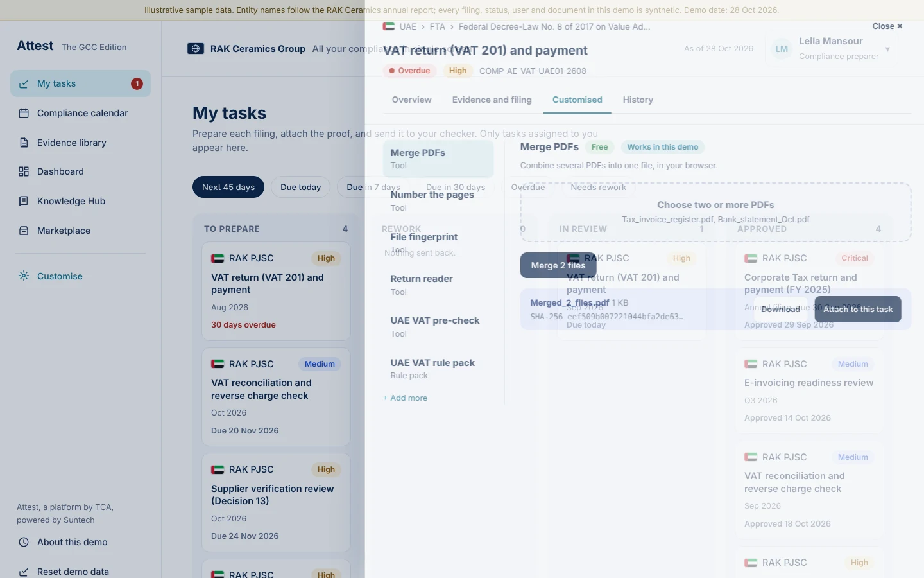Select the File fingerprint tool

pos(438,243)
